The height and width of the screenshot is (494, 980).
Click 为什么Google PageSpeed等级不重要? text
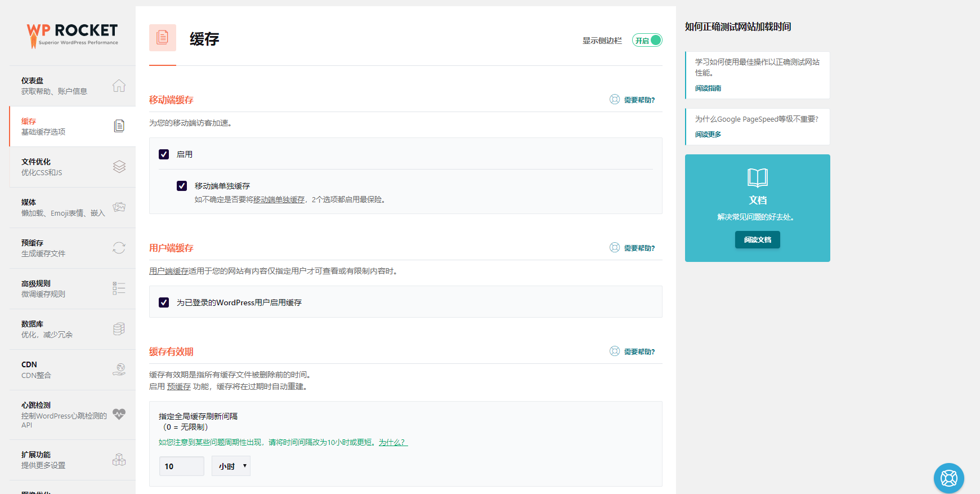click(x=757, y=119)
